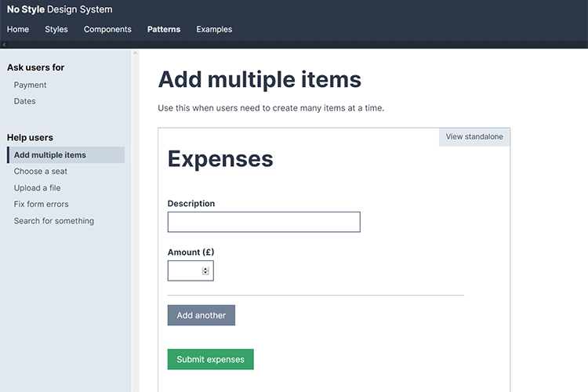This screenshot has width=588, height=392.
Task: Click the scroll-left arrow below the navigation bar
Action: tap(4, 45)
